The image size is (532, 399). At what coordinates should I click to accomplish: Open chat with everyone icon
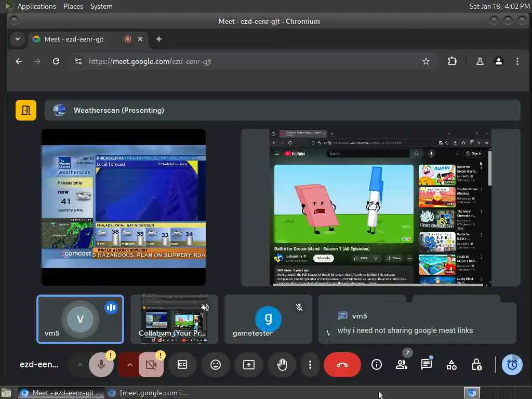pyautogui.click(x=427, y=365)
